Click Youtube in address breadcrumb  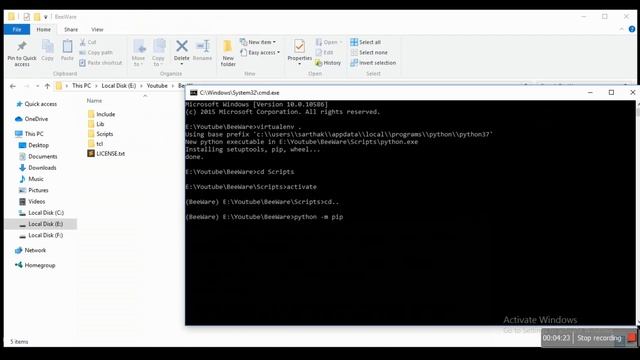[157, 86]
